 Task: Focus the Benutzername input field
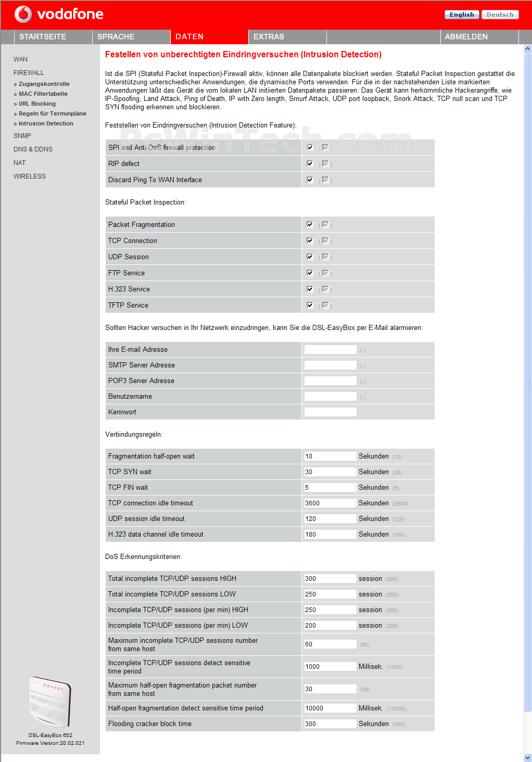click(x=331, y=397)
